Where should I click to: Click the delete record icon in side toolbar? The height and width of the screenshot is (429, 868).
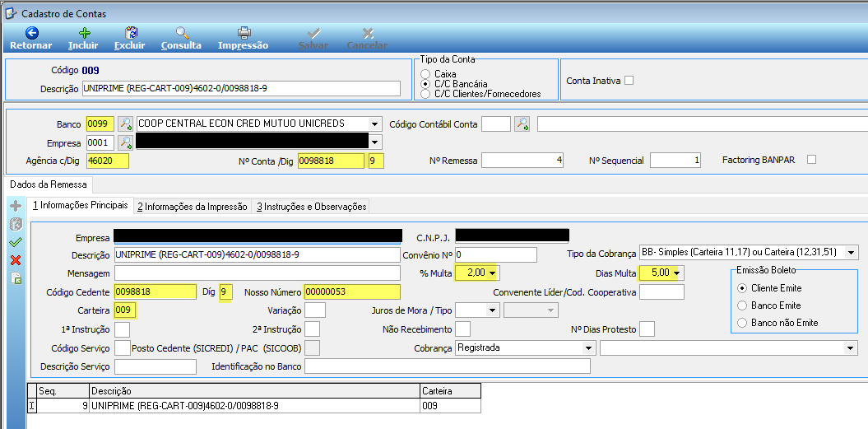(x=16, y=224)
